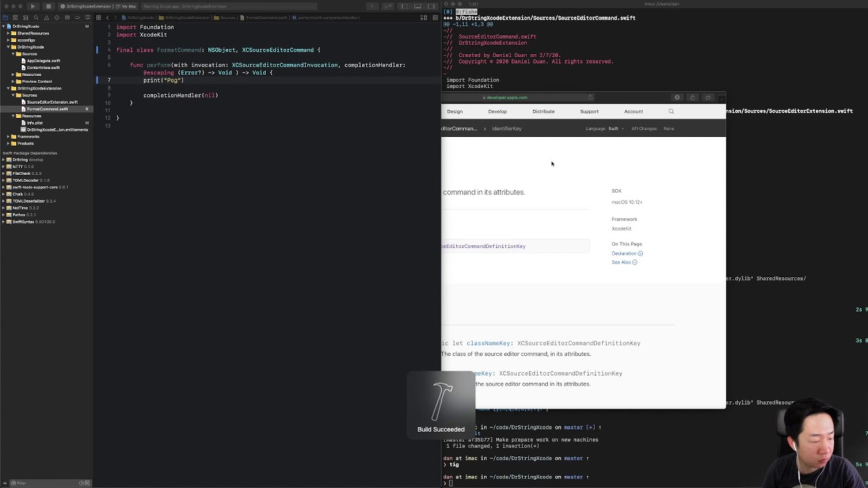Select ContentView.swift in navigator
Viewport: 868px width, 488px height.
[43, 68]
